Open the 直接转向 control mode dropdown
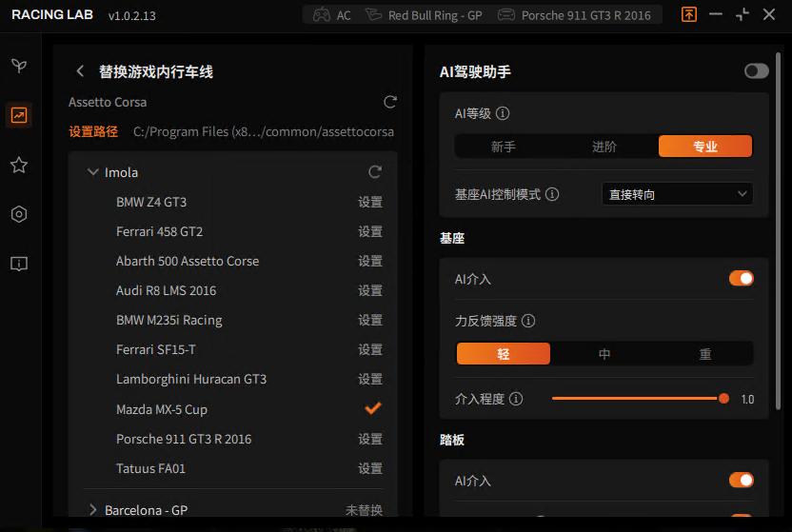792x532 pixels. click(678, 194)
